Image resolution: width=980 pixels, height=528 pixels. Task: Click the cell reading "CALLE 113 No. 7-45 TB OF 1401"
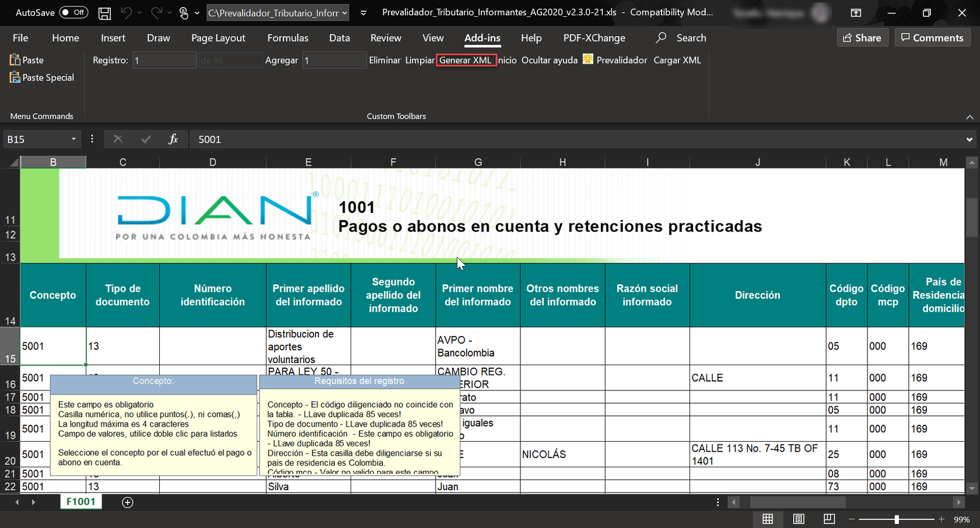[758, 454]
